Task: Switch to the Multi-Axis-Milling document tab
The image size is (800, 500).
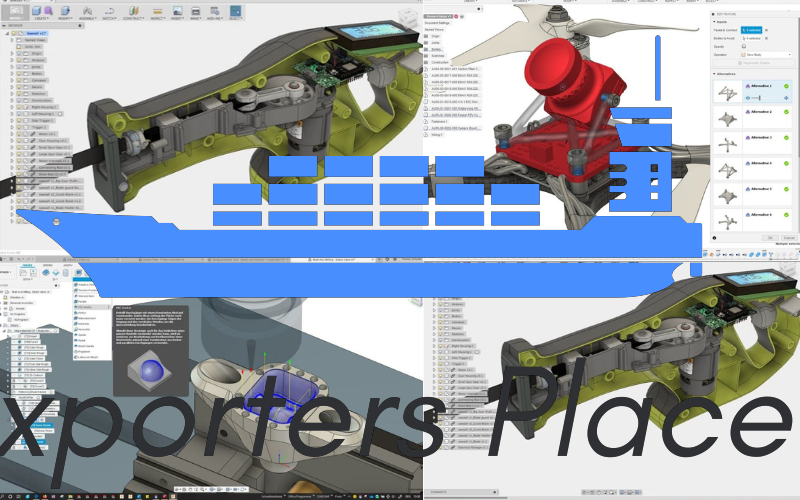Action: coord(332,260)
